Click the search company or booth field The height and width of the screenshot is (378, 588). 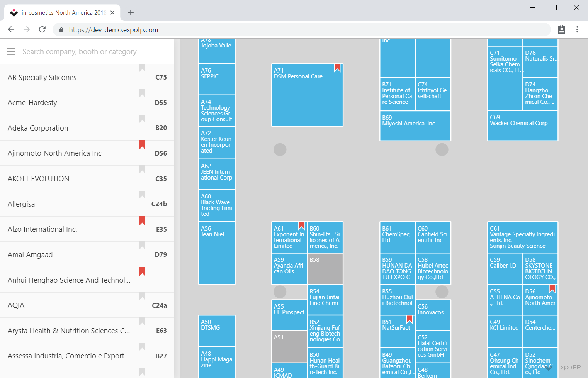(97, 51)
